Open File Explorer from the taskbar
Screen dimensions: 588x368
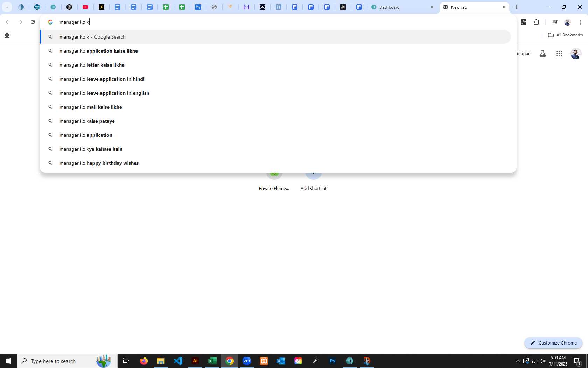click(161, 361)
